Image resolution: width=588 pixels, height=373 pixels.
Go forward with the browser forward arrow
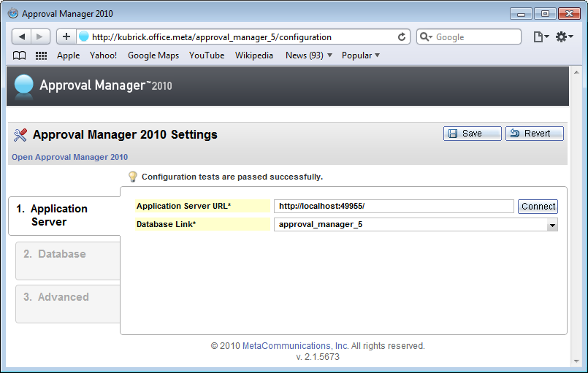(x=40, y=36)
